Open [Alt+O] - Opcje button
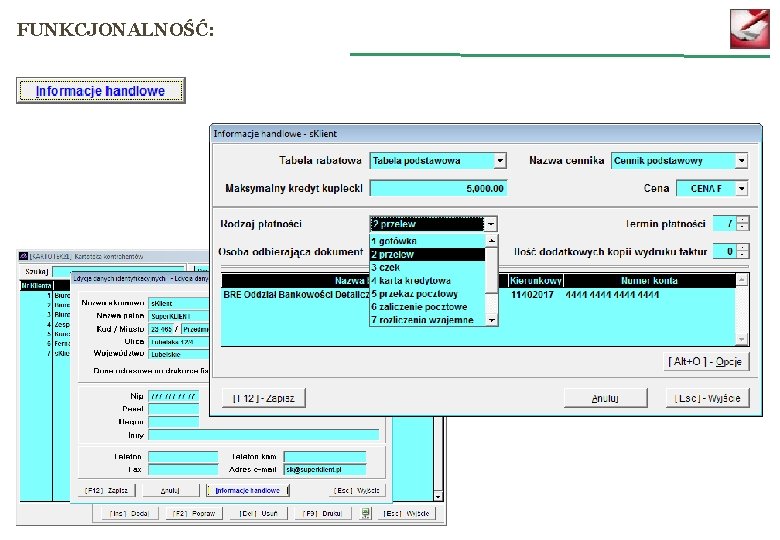Screen dimensions: 780x540 [x=705, y=361]
